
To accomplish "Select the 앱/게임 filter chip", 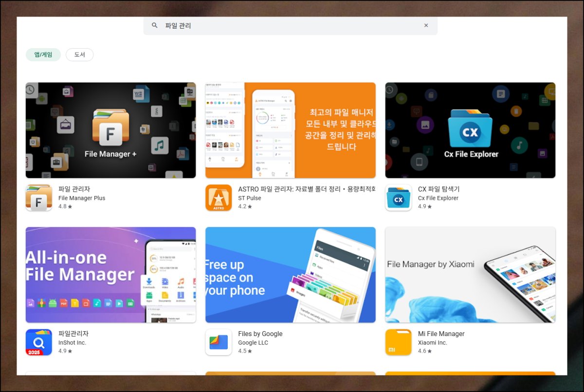I will (43, 54).
